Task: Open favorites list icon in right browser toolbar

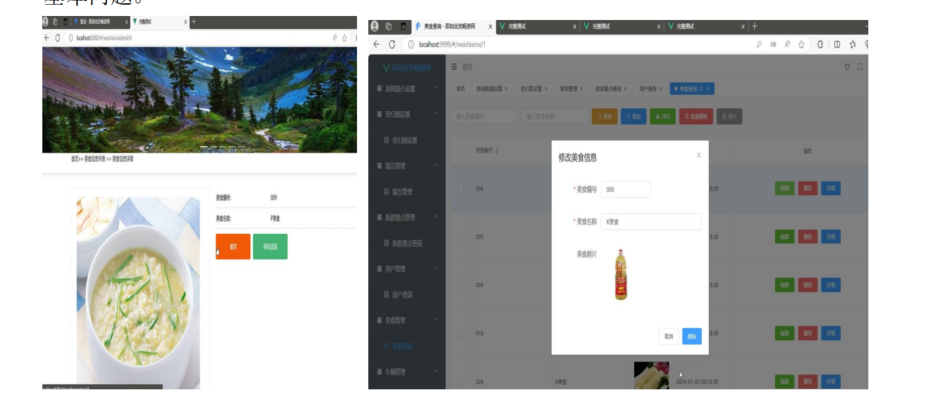Action: pos(852,44)
